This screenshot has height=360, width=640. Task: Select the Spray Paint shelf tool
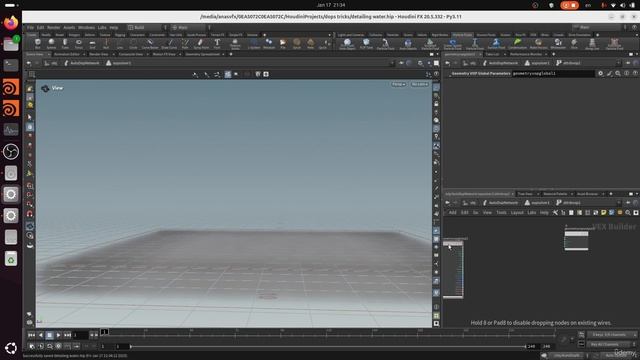[x=201, y=44]
